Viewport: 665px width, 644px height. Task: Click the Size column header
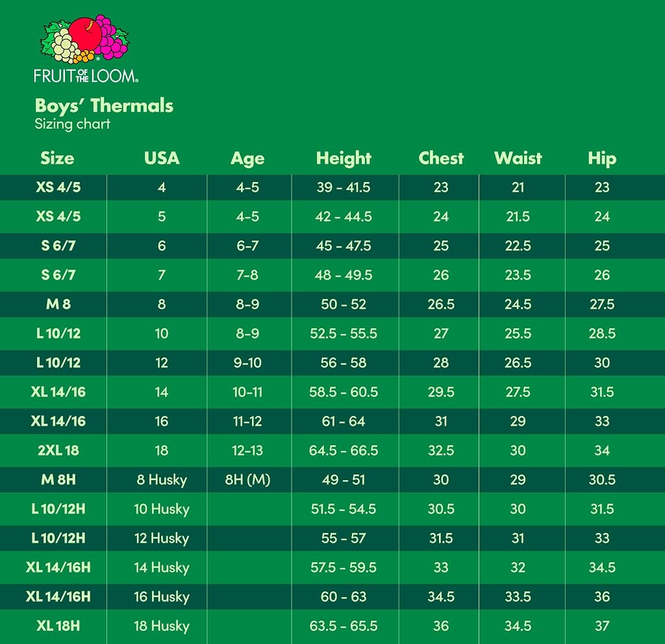click(x=57, y=159)
